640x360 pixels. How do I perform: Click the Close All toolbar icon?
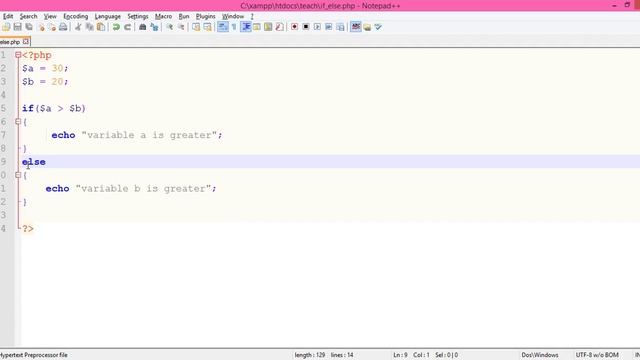(x=52, y=27)
